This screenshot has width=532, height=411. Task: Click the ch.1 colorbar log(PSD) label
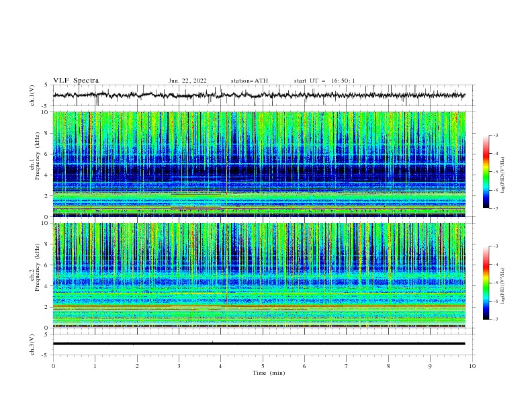[502, 175]
